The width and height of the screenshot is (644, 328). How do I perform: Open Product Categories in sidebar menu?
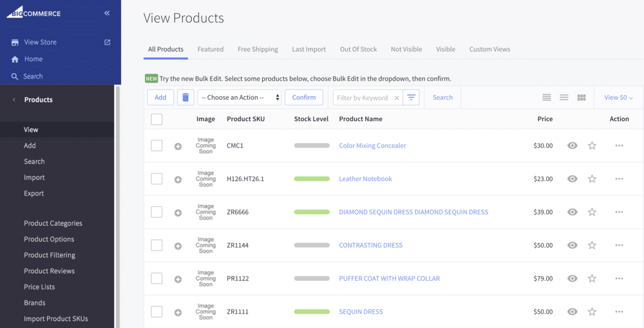click(53, 223)
